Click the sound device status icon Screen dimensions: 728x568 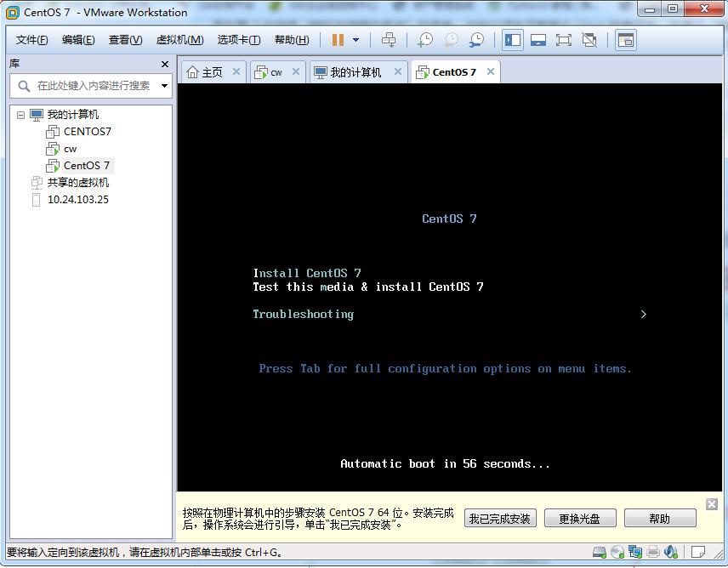click(672, 551)
